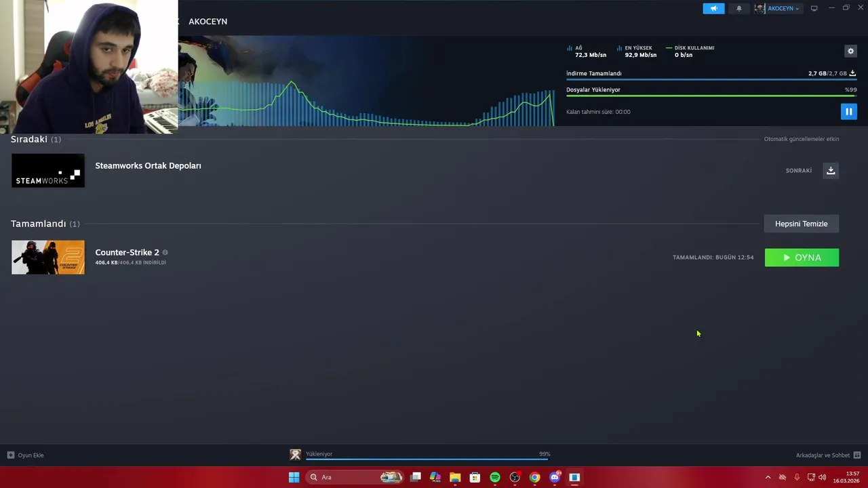This screenshot has width=868, height=488.
Task: Click the microphone tray icon
Action: coord(797,477)
